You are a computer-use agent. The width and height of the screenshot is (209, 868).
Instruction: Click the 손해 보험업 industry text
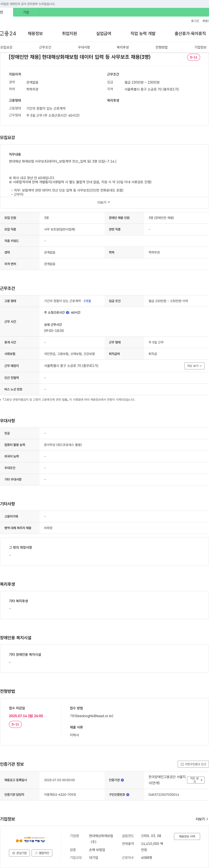(97, 850)
